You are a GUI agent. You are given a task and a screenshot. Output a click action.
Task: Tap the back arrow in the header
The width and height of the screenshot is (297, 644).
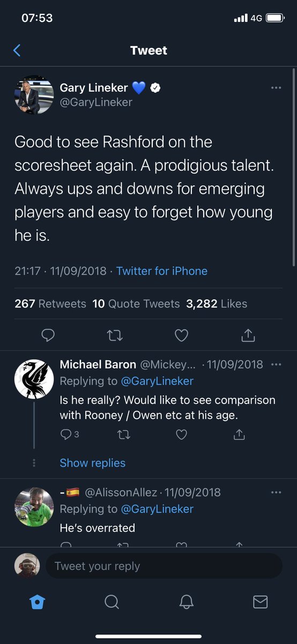click(17, 50)
